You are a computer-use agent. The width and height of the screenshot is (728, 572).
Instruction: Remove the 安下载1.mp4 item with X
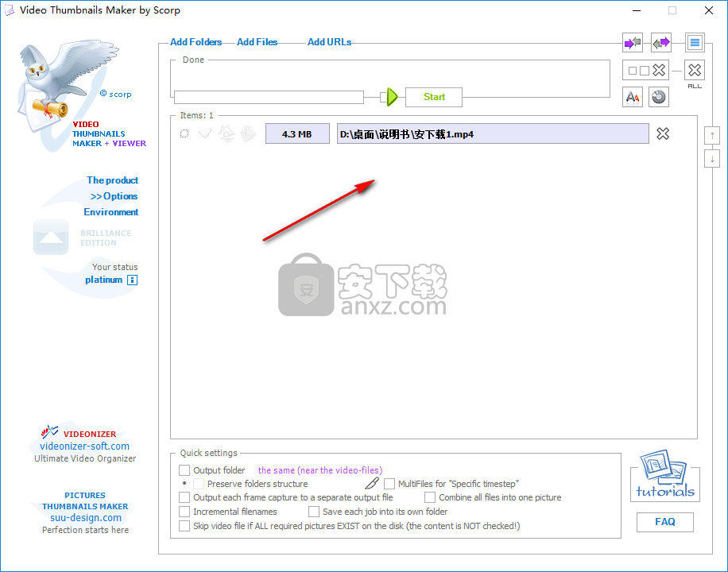pos(663,133)
